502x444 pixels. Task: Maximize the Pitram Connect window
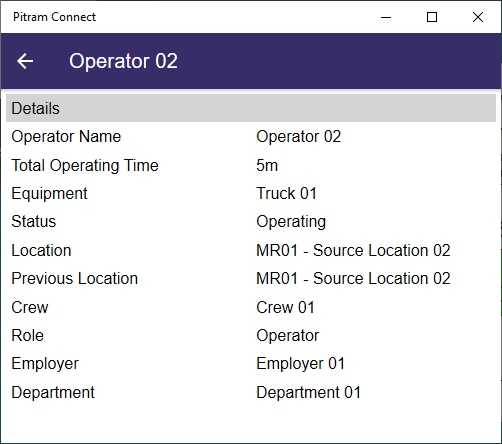pos(432,17)
